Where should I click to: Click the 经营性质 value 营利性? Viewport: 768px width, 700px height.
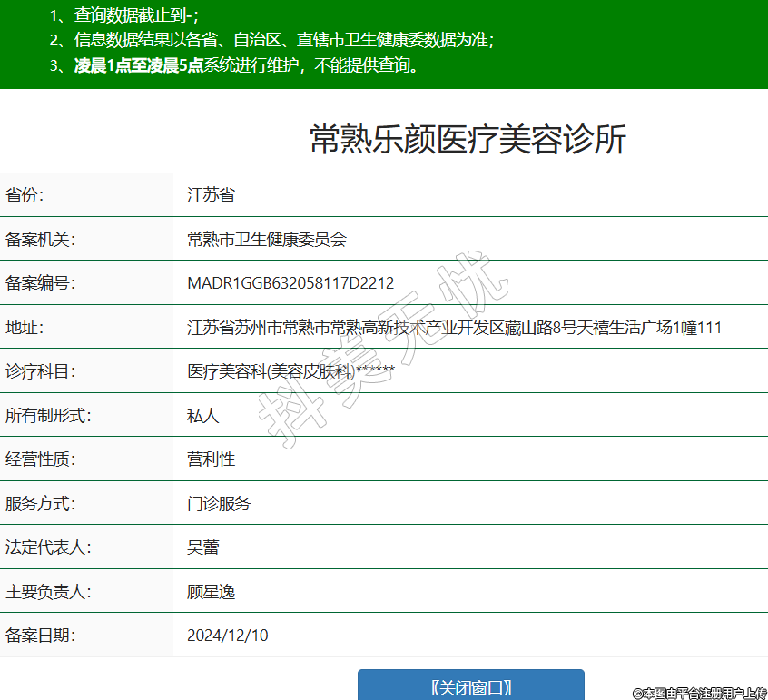[x=211, y=459]
